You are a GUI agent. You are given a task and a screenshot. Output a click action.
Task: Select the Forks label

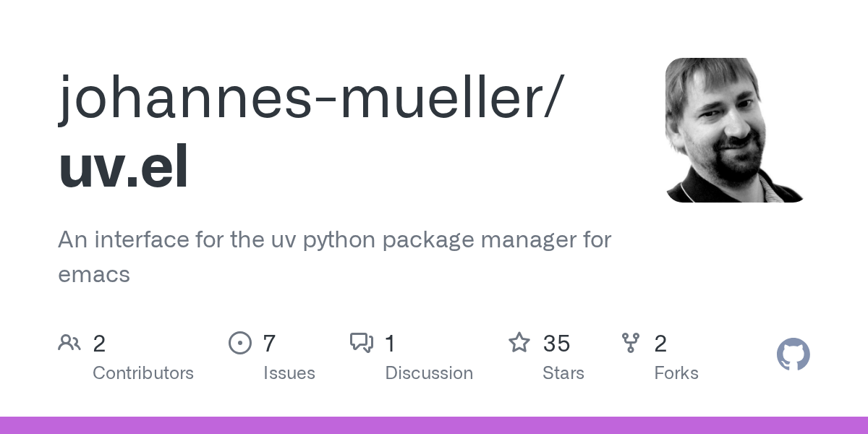click(676, 373)
